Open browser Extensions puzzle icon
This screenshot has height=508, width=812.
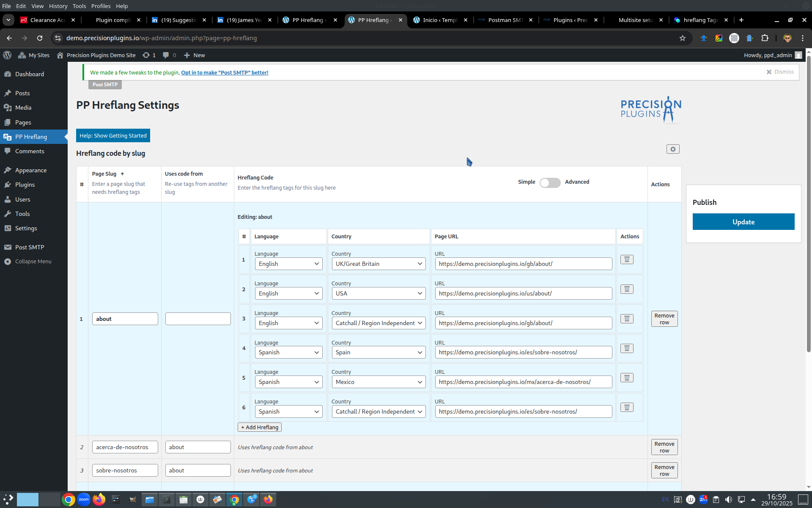click(765, 38)
